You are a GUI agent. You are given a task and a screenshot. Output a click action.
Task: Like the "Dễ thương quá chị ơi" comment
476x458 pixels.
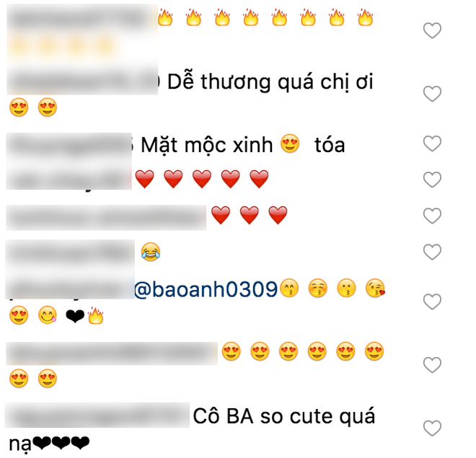[432, 94]
